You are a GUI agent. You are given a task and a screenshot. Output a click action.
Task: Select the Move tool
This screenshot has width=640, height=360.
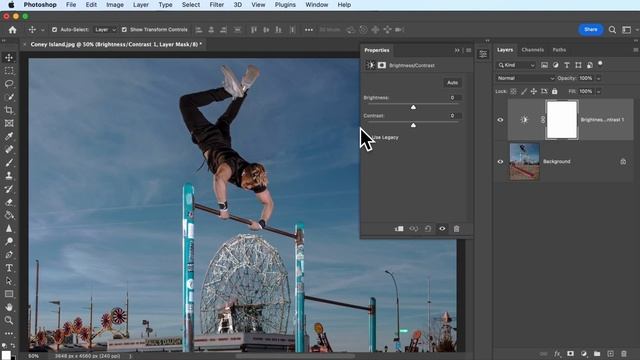point(9,58)
